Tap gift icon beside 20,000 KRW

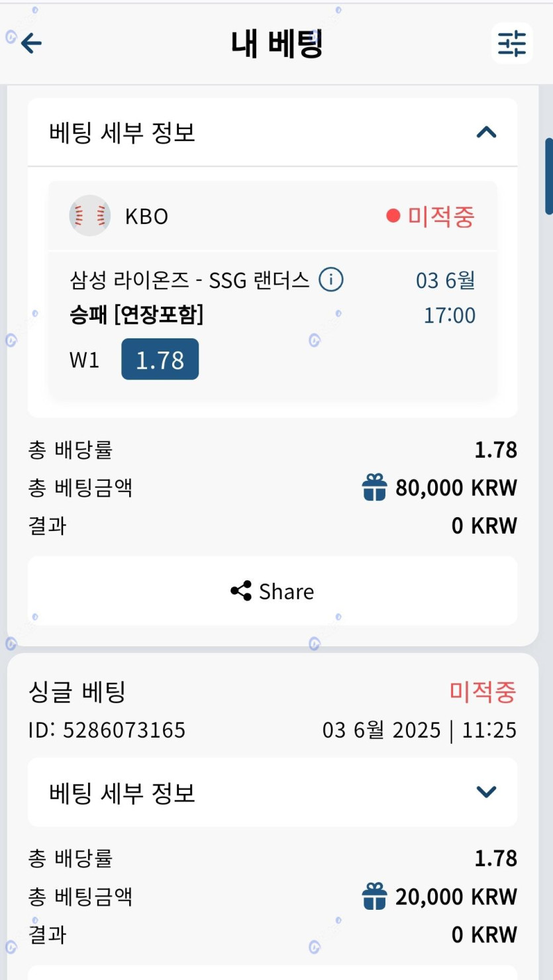pos(374,897)
